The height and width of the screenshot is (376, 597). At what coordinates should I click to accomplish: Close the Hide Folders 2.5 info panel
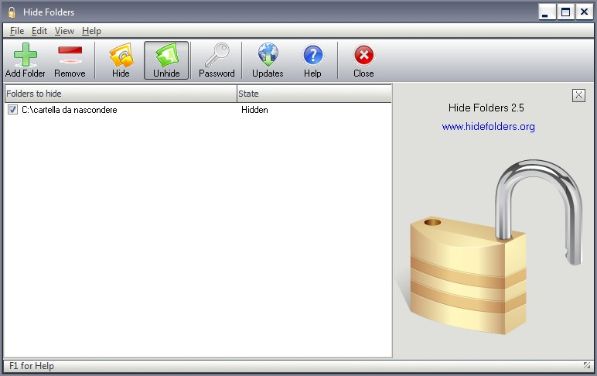pyautogui.click(x=578, y=95)
